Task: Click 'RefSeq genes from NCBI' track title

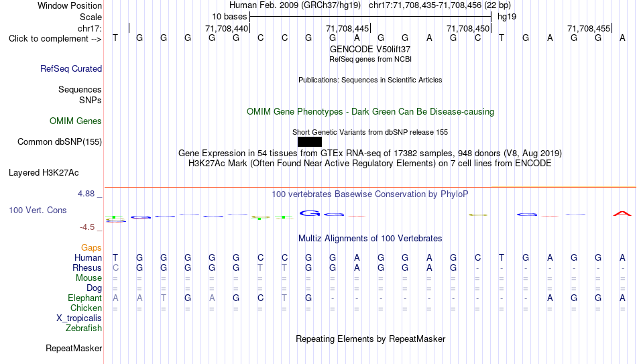Action: click(x=370, y=59)
